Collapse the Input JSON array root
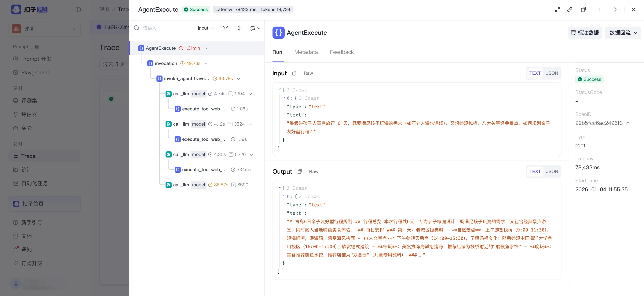 coord(280,89)
